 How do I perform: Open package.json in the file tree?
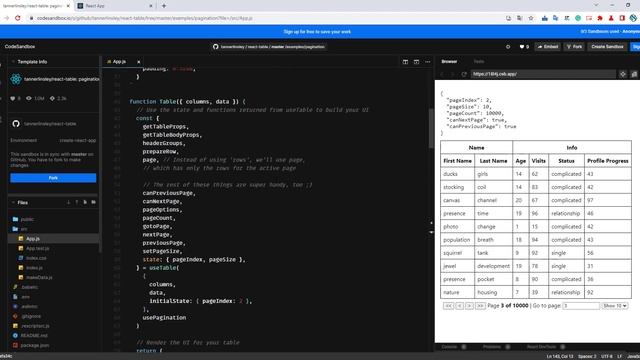point(35,345)
